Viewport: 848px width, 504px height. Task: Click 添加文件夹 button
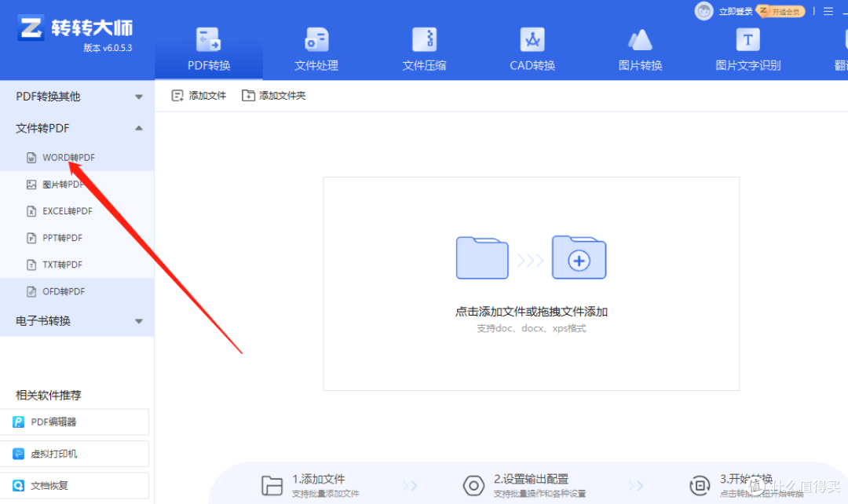(x=274, y=96)
